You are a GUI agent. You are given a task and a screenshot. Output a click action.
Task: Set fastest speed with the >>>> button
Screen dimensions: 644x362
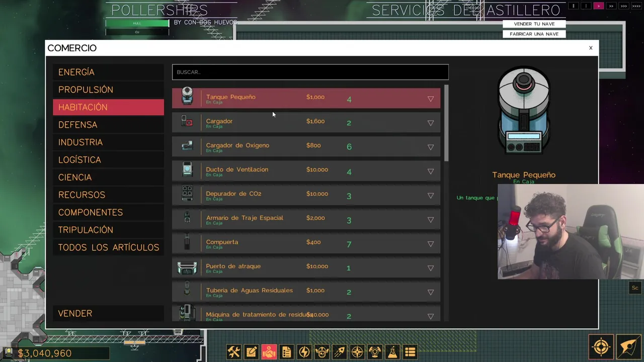coord(636,6)
